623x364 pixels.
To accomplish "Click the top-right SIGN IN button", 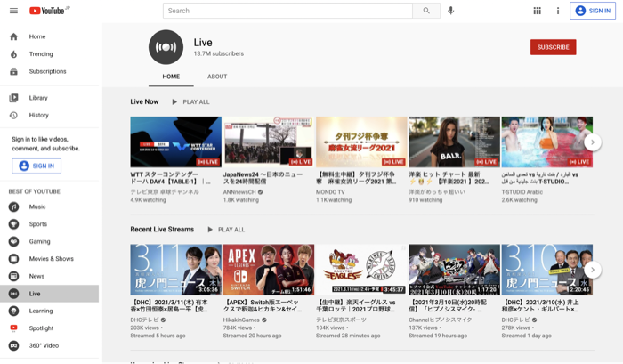I will click(x=593, y=11).
